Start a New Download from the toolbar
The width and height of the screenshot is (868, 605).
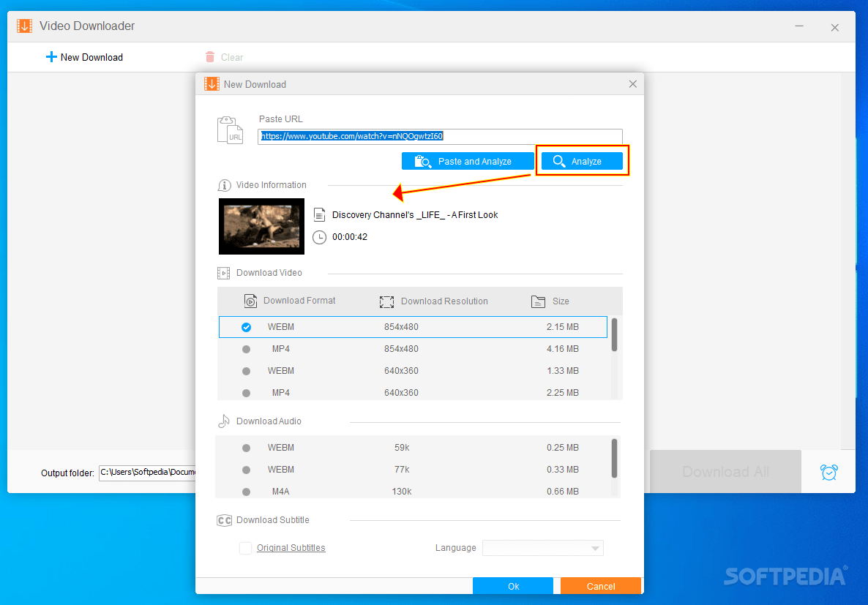(x=83, y=56)
